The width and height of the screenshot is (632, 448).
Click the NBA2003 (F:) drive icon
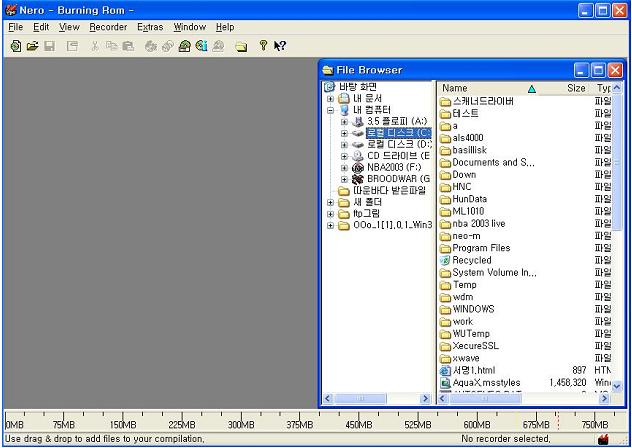pyautogui.click(x=358, y=167)
